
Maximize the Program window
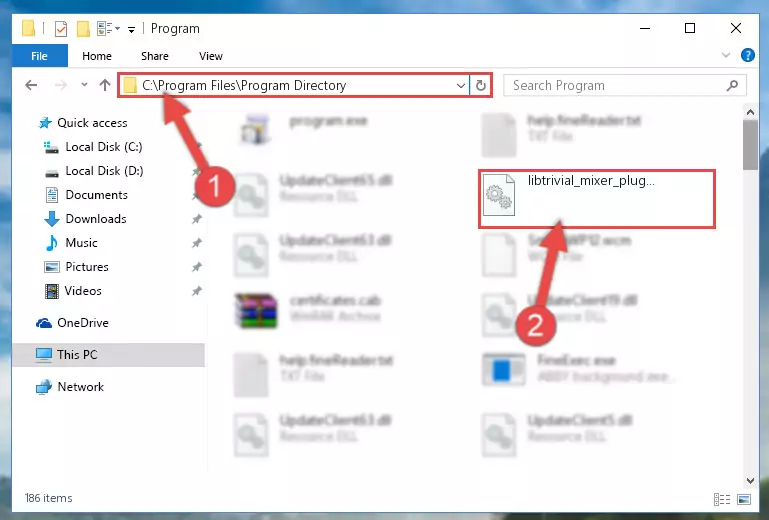point(690,28)
